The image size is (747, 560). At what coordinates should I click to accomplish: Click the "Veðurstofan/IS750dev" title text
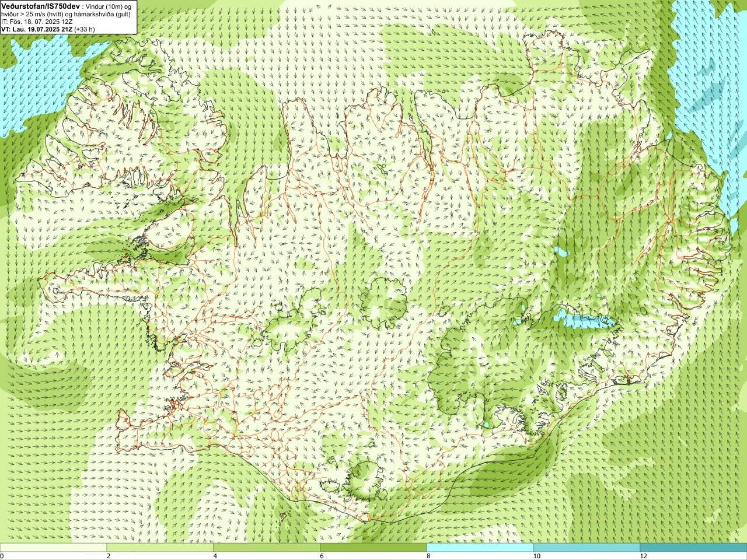coord(41,5)
